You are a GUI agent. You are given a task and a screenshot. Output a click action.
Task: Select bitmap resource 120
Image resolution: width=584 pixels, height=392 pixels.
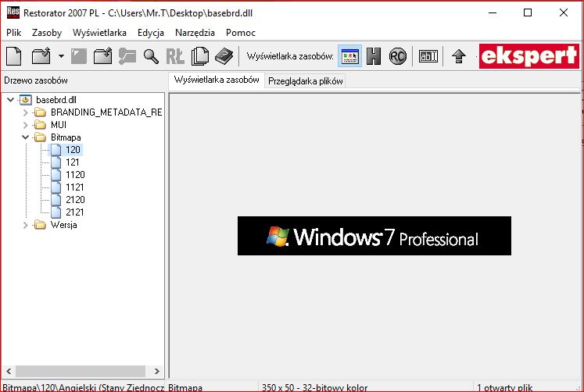(73, 150)
